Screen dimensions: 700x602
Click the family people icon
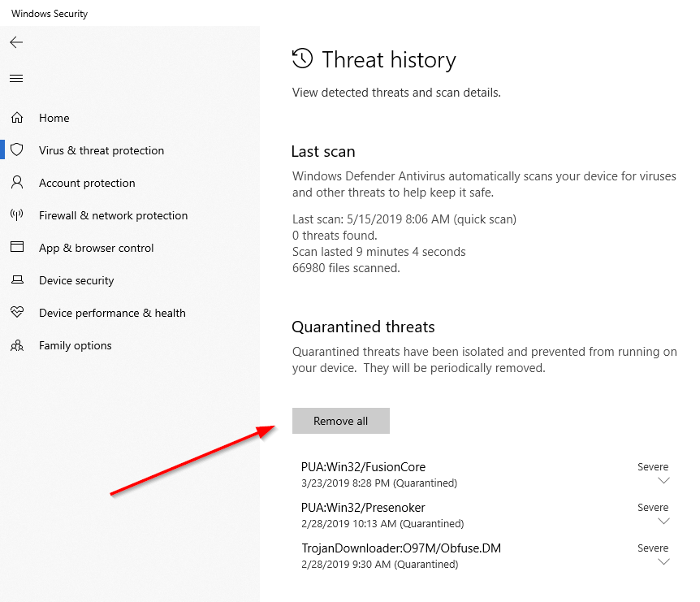coord(17,345)
